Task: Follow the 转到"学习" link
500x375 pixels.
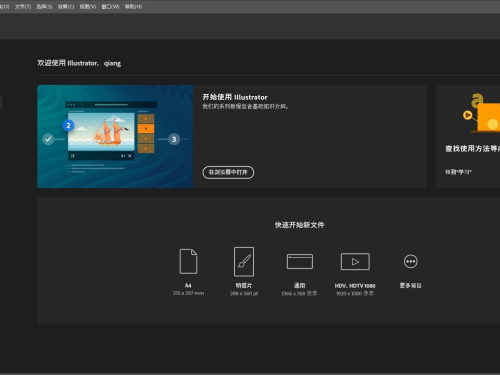Action: click(458, 172)
